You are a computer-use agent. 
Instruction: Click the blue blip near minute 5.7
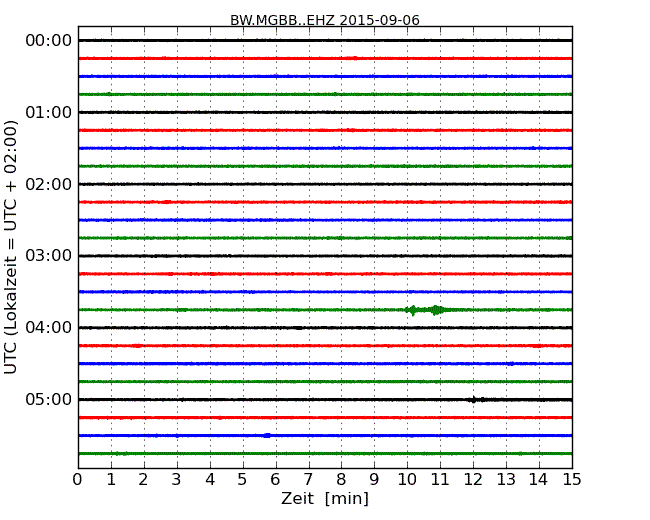267,435
